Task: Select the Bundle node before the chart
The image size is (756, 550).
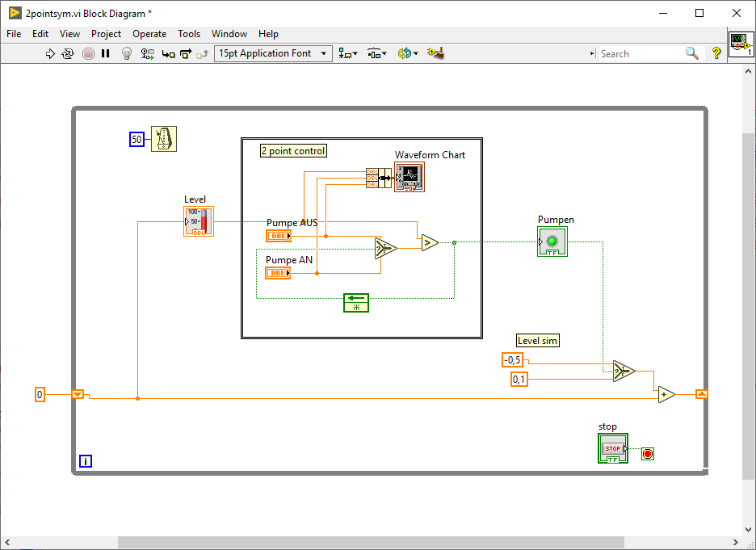Action: pos(379,178)
